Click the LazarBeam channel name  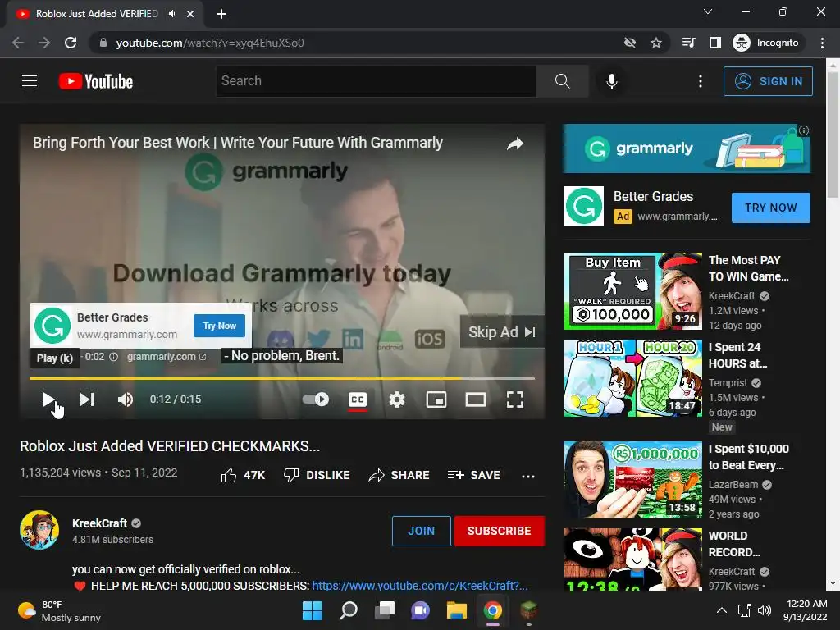coord(733,485)
